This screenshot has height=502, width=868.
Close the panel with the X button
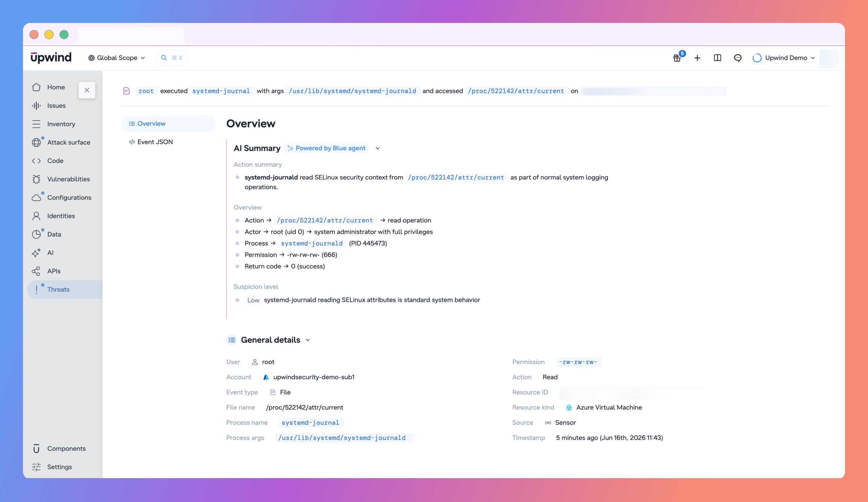(x=87, y=90)
